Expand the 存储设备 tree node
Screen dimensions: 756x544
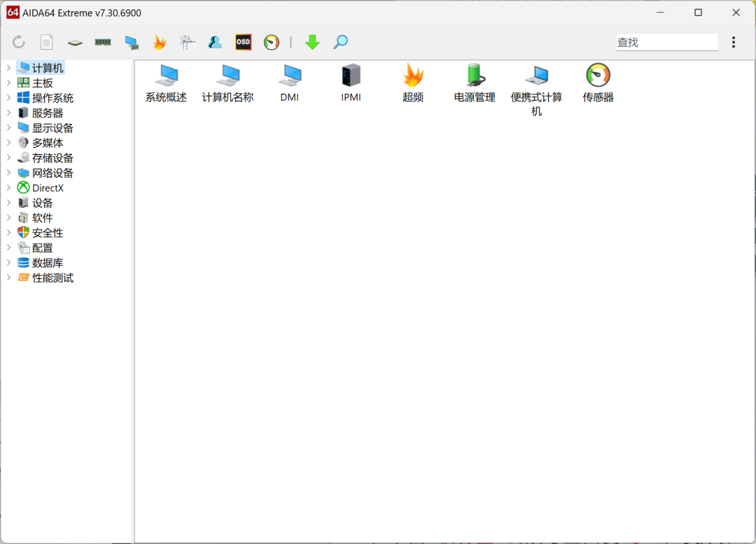(8, 158)
